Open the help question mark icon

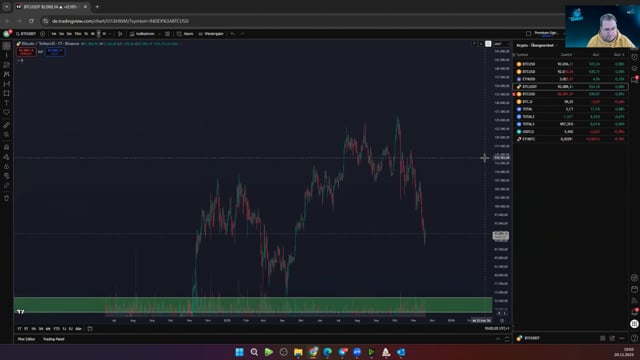click(634, 338)
